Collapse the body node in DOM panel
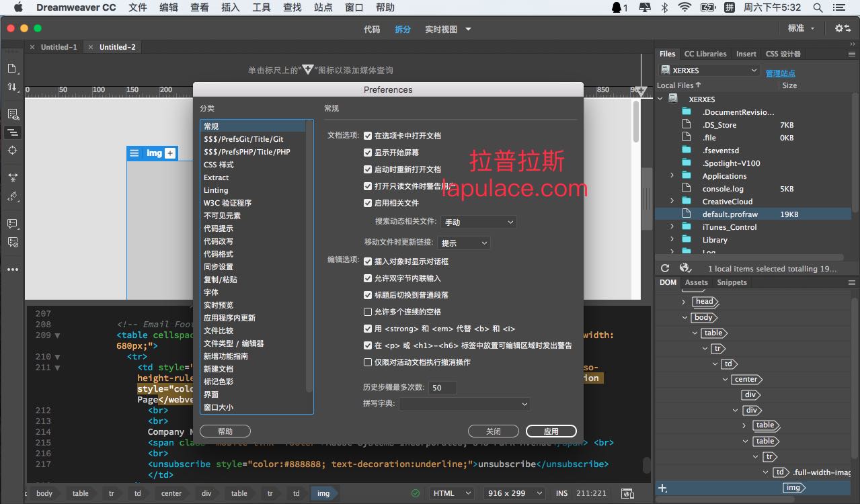The height and width of the screenshot is (504, 860). pos(685,317)
